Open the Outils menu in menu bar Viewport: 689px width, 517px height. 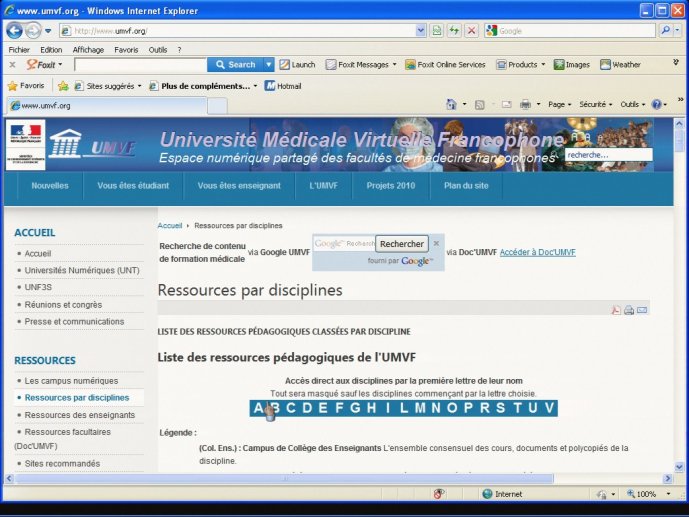[158, 50]
